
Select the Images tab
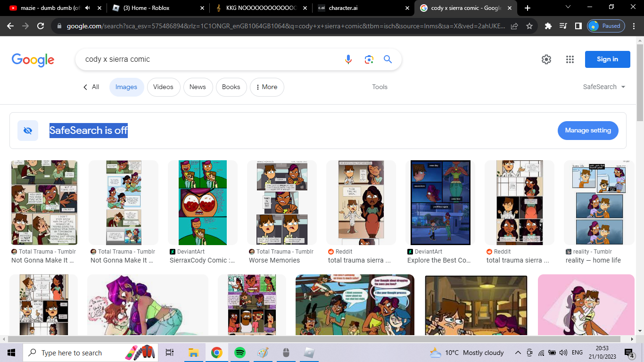(x=126, y=87)
